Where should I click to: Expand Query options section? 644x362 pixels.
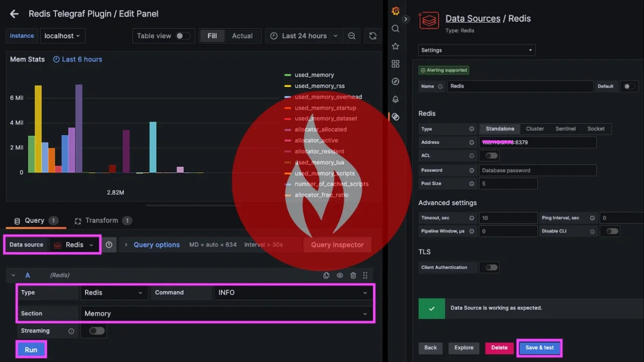click(152, 245)
